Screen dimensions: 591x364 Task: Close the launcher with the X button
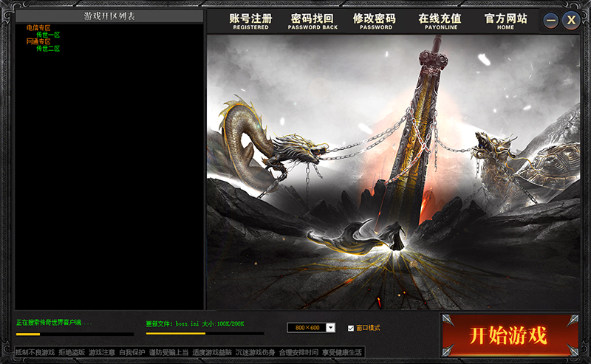(x=571, y=20)
